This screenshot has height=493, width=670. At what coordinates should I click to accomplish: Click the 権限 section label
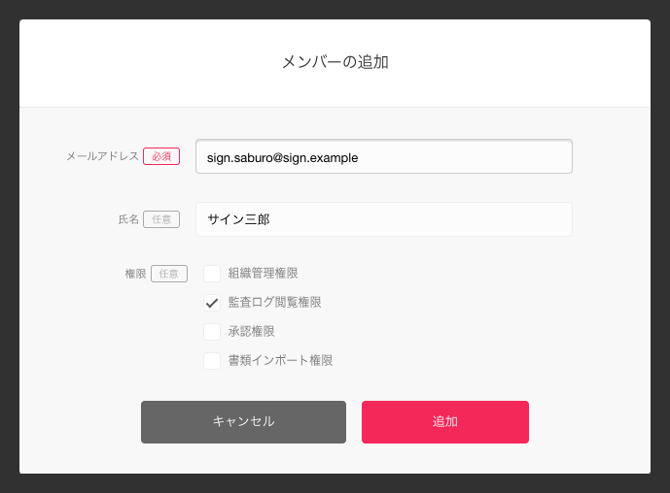(x=136, y=274)
